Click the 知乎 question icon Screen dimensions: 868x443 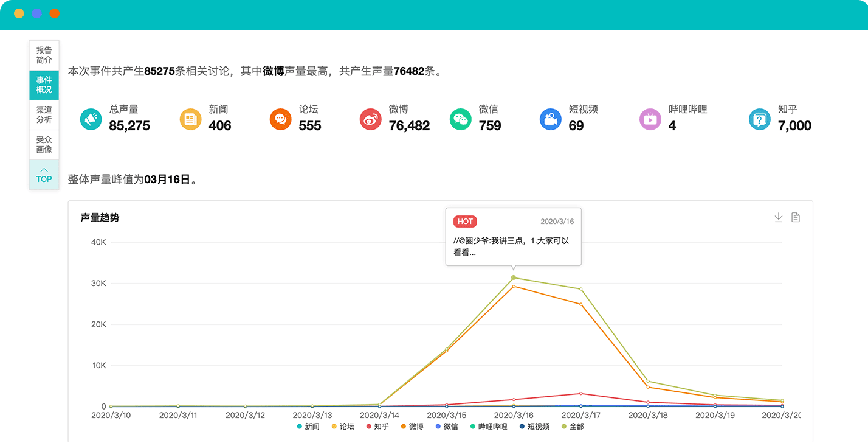pyautogui.click(x=760, y=119)
